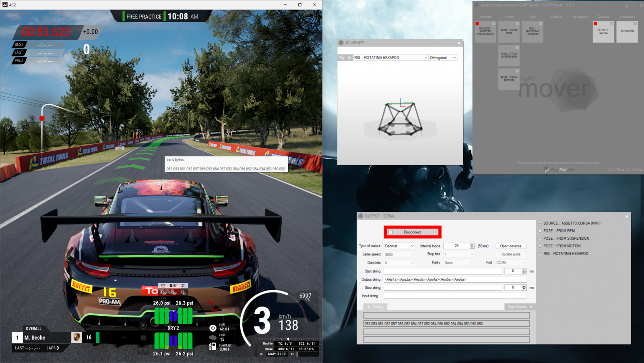The height and width of the screenshot is (363, 644).
Task: Click the Debug tab in Output Serial
Action: point(375,307)
